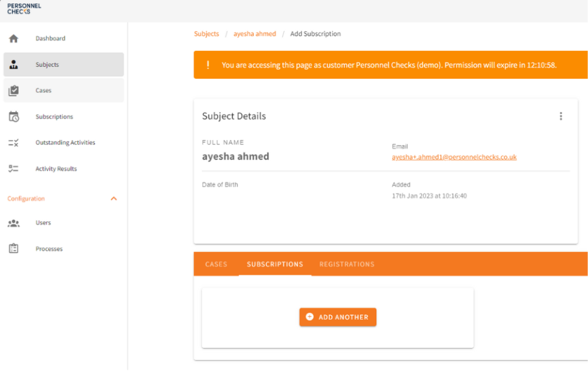The image size is (588, 371).
Task: Click the ayesha ahmed email address link
Action: [x=454, y=157]
